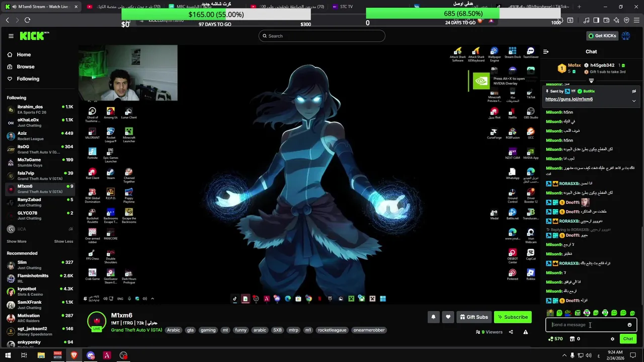Open the guns.lol/m1xm6 link
The image size is (644, 362).
click(x=569, y=99)
